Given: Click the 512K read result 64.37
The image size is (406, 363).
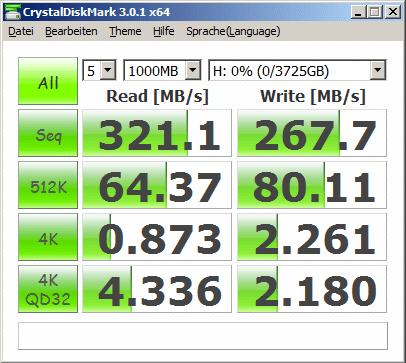Looking at the screenshot, I should click(x=157, y=185).
